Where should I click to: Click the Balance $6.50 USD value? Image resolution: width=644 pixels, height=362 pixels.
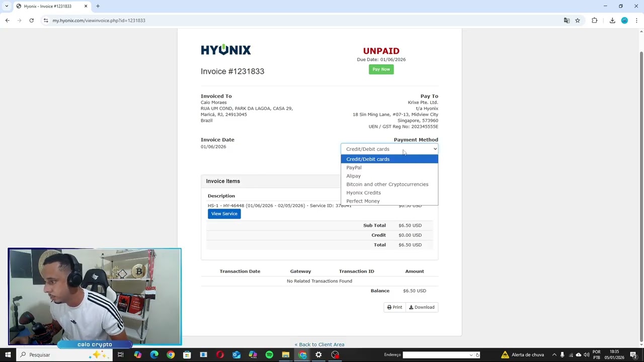tap(415, 291)
